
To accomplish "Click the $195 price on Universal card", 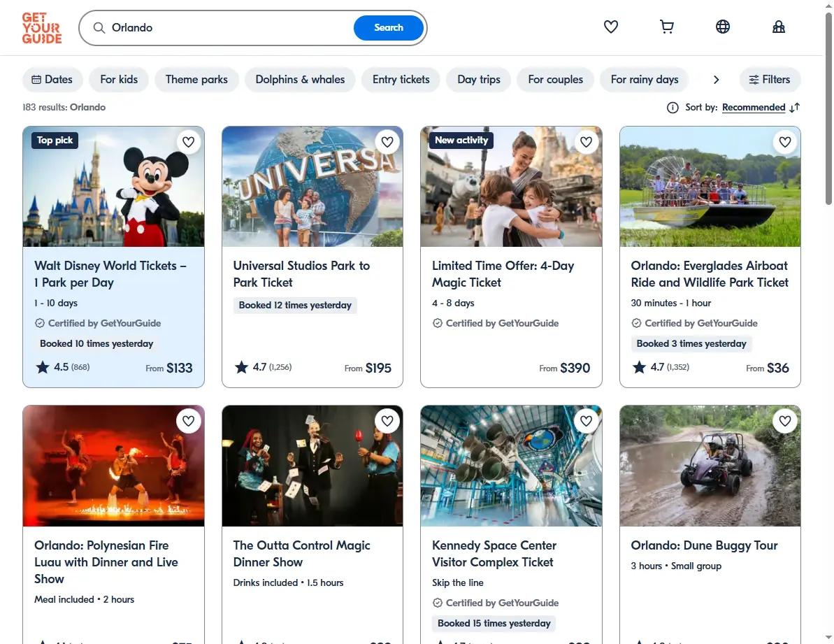I will point(378,368).
